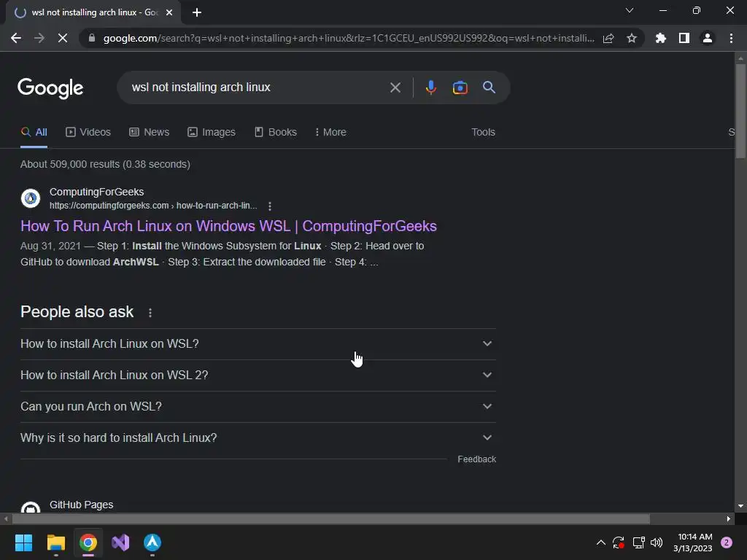Click the ComputingForGeeks site name

pos(97,192)
